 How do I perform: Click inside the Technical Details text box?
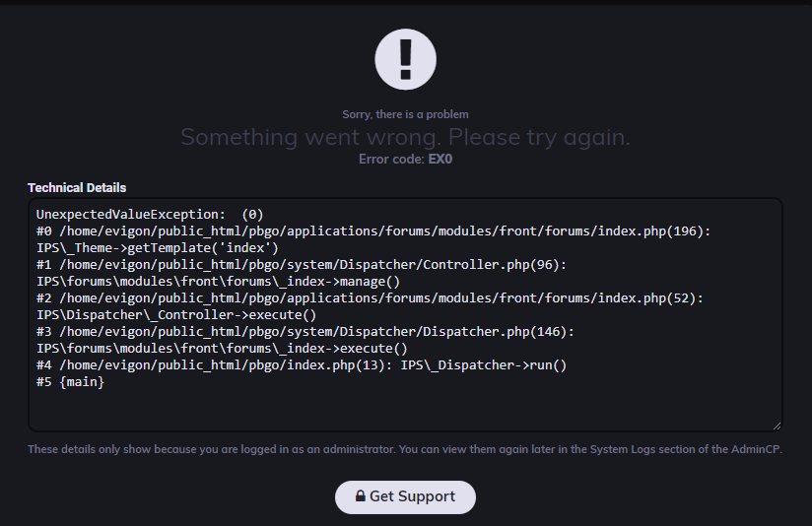(x=405, y=314)
